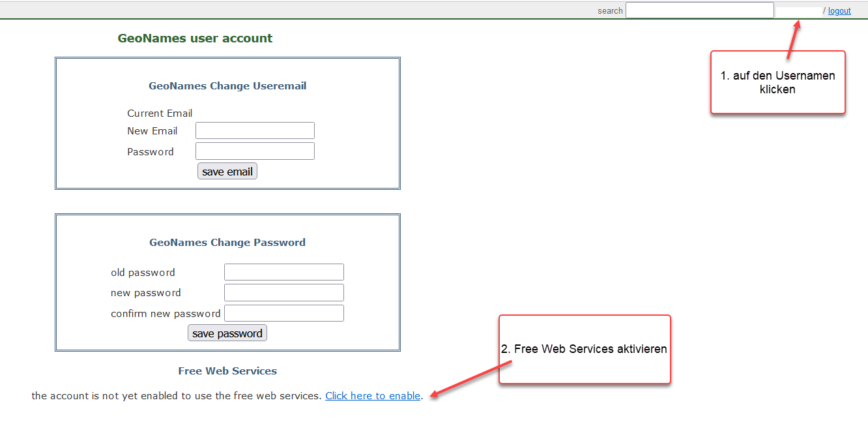
Task: Focus the new password field
Action: pos(284,292)
